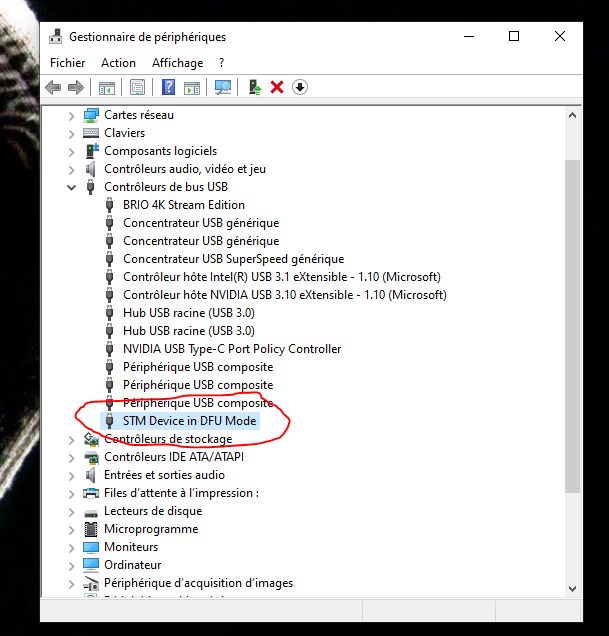Screen dimensions: 609x636
Task: Click the show/hide console tree icon
Action: pyautogui.click(x=106, y=87)
